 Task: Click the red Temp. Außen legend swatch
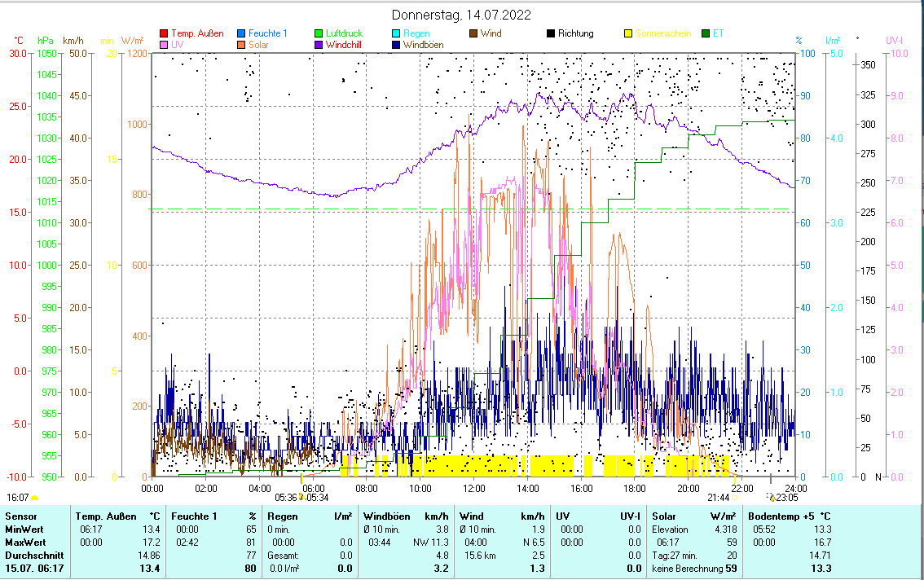[165, 34]
